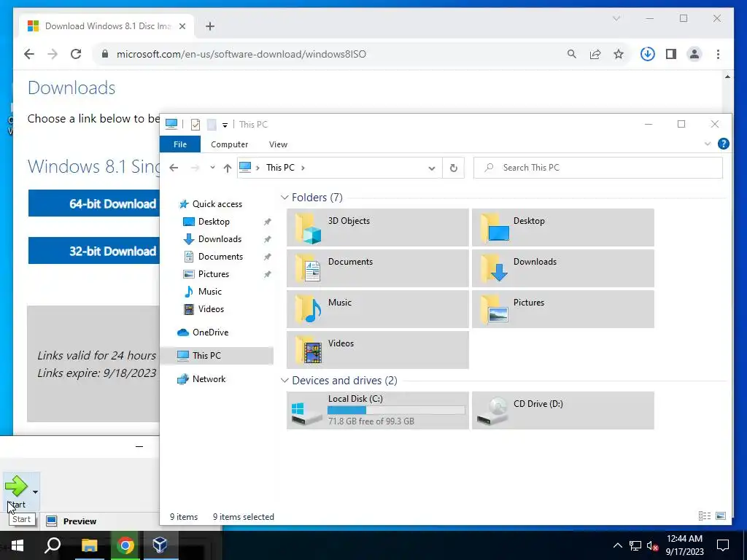The image size is (747, 560).
Task: Click the chevron after This PC in address bar
Action: pyautogui.click(x=303, y=168)
